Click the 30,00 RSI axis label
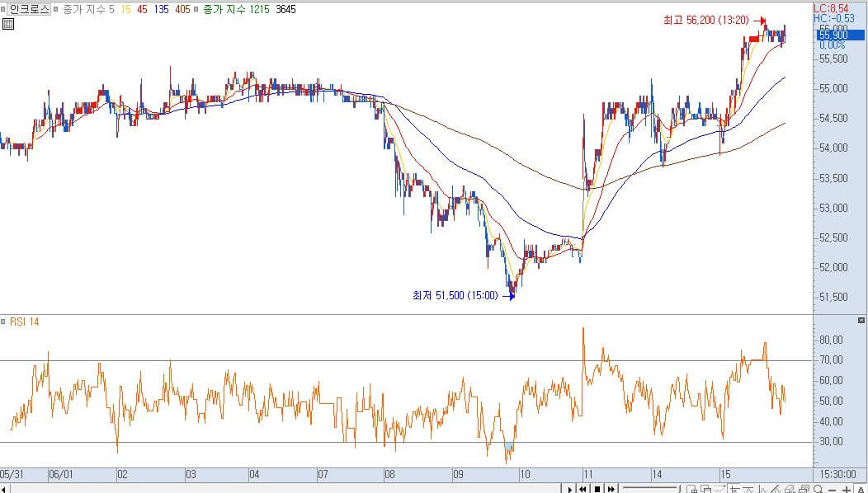 pos(831,442)
